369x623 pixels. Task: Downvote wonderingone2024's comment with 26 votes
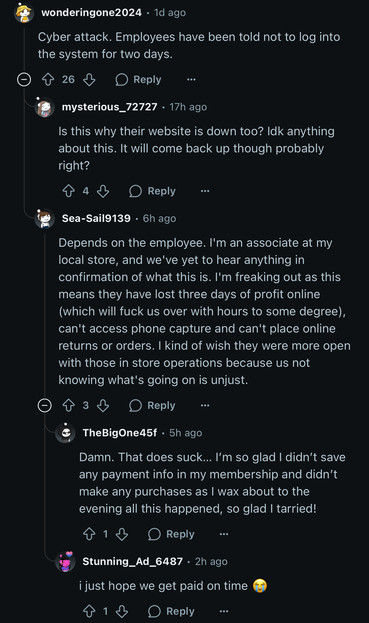[89, 79]
